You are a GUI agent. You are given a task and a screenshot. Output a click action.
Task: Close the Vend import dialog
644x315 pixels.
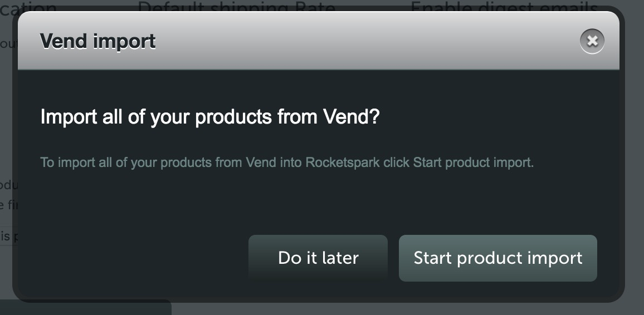pos(592,41)
